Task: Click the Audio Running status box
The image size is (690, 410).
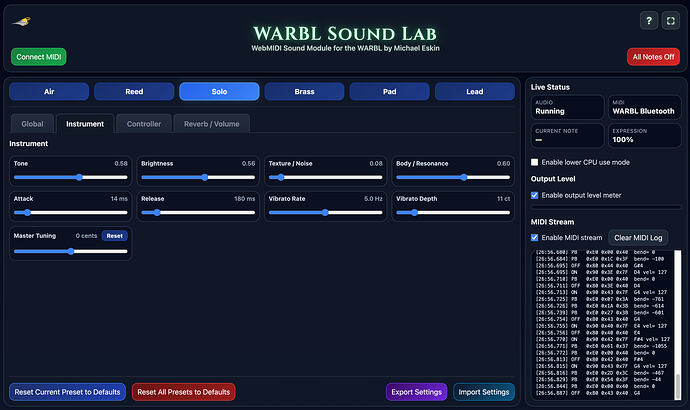Action: pyautogui.click(x=567, y=107)
